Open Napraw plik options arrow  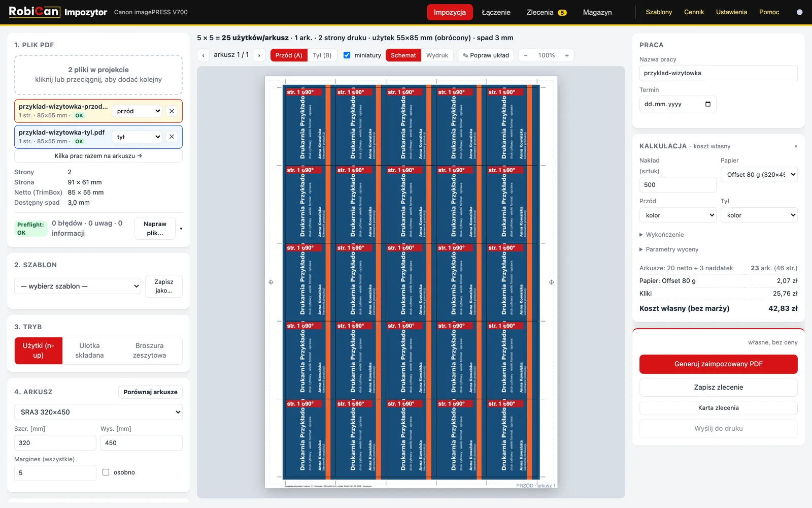pos(181,229)
